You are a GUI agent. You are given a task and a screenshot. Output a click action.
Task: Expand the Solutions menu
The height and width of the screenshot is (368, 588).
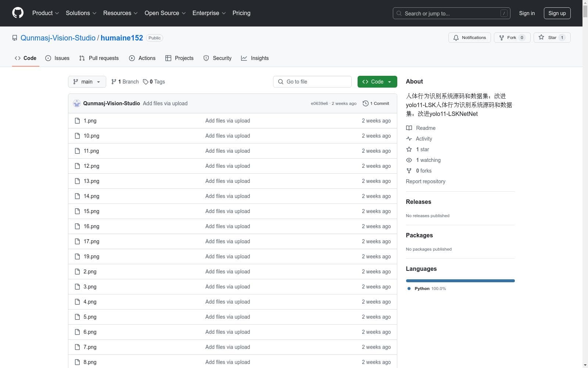pyautogui.click(x=81, y=13)
